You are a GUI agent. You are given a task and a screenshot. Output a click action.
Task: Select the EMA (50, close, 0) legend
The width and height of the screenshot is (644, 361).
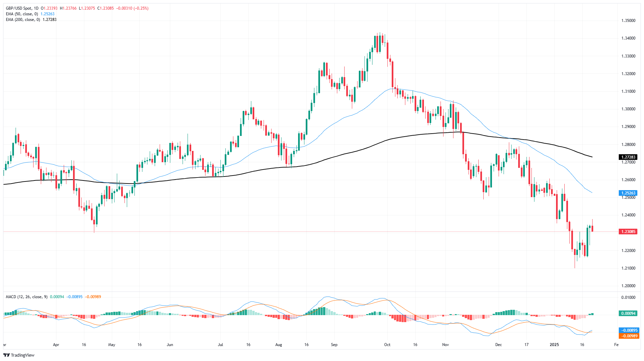pyautogui.click(x=22, y=14)
